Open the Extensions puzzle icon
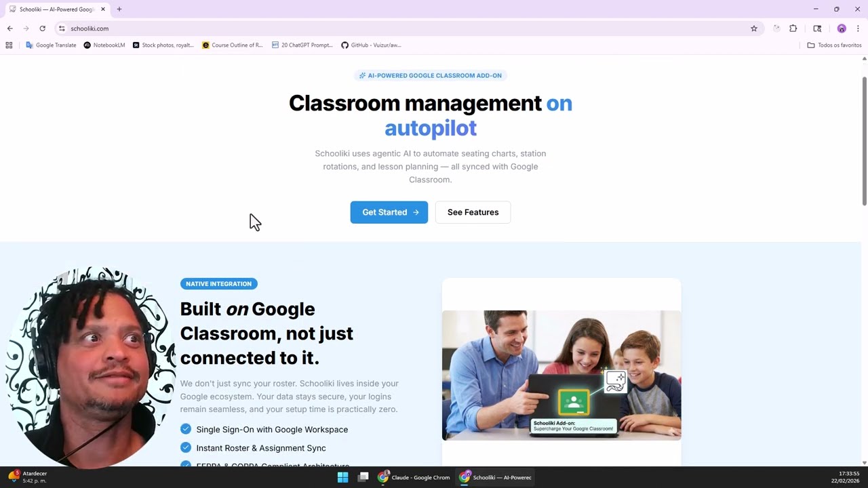The width and height of the screenshot is (868, 488). pyautogui.click(x=793, y=28)
